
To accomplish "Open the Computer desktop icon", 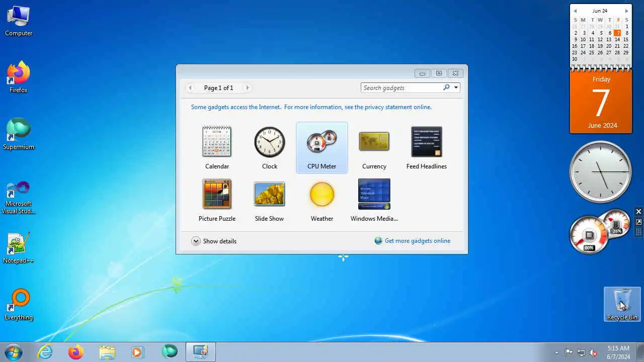I will coord(19,21).
